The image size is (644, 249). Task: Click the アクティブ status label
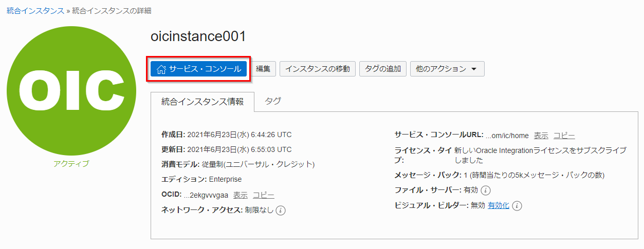pos(71,164)
